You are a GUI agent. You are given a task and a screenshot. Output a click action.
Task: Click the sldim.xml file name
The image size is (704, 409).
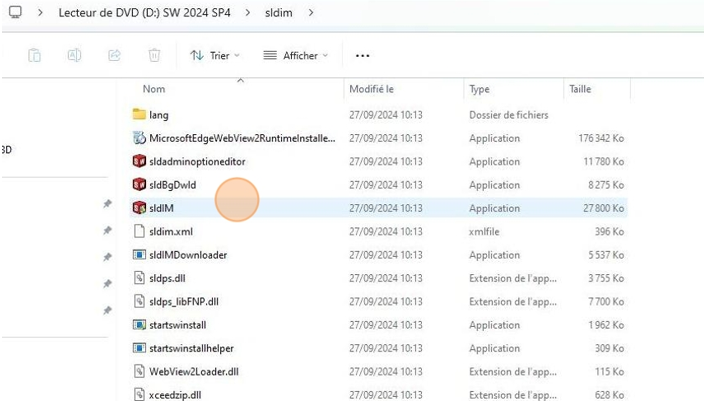[x=171, y=232]
